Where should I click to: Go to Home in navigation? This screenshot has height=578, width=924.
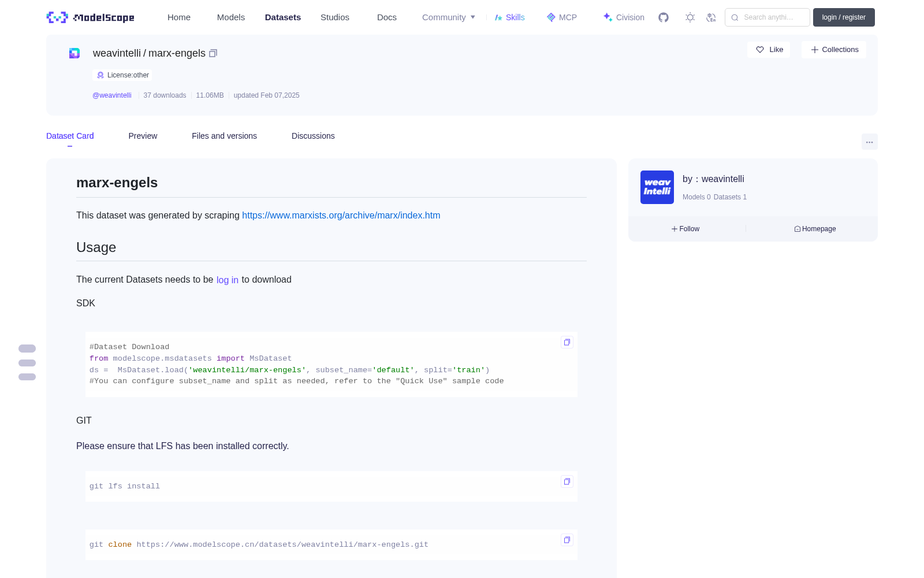(x=179, y=17)
